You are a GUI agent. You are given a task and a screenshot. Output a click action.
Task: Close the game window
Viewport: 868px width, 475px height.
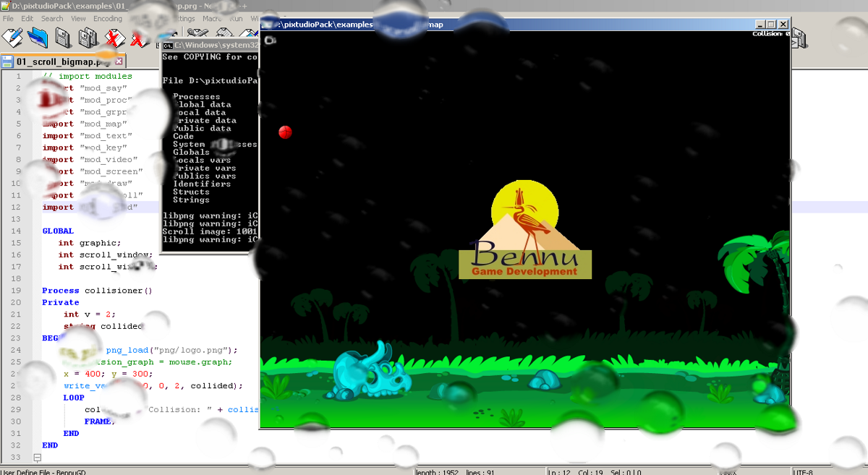(x=783, y=25)
